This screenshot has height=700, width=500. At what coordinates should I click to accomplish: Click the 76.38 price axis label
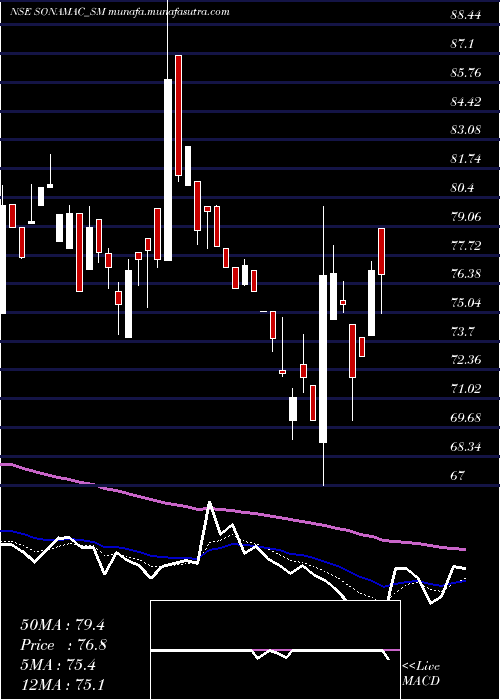point(466,274)
